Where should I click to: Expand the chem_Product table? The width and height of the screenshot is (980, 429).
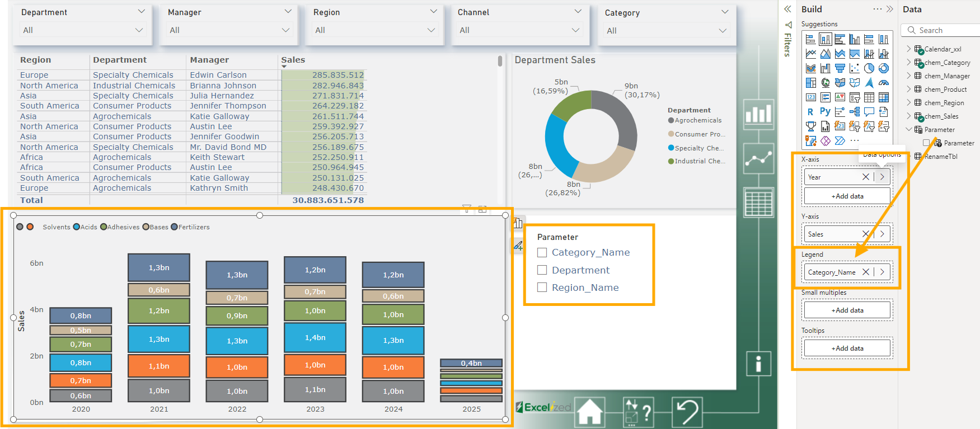[x=908, y=89]
